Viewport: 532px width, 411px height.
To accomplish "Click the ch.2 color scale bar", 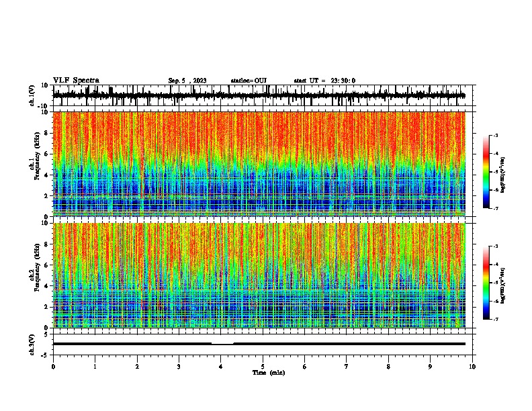I will tap(486, 283).
